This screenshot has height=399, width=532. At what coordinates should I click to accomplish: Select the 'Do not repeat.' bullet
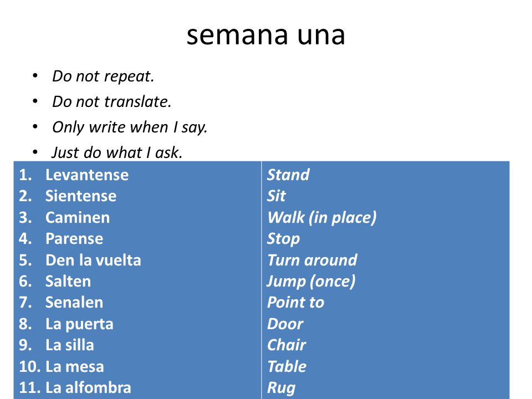pyautogui.click(x=103, y=76)
